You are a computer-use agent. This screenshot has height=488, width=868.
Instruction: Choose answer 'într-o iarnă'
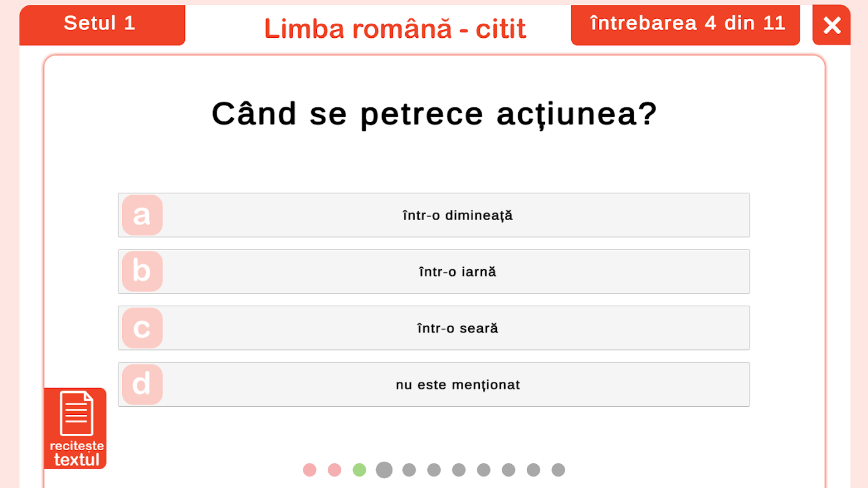457,271
